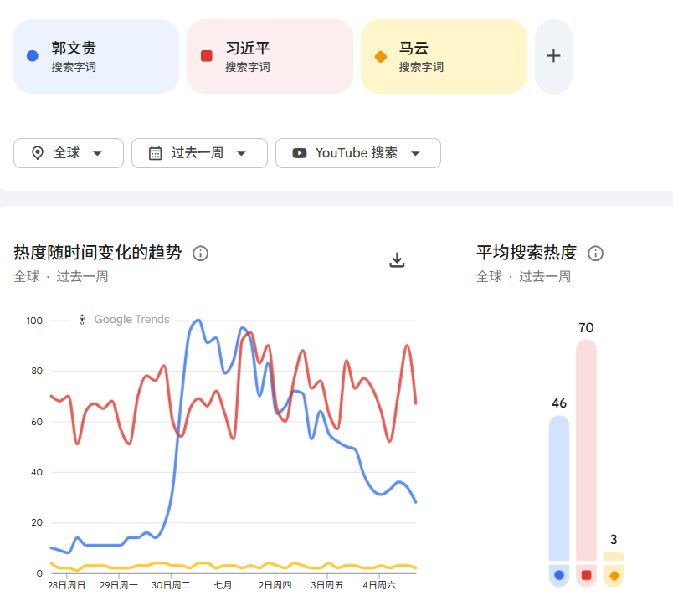The width and height of the screenshot is (673, 616).
Task: Click the location pin icon in 全球 filter
Action: (38, 153)
